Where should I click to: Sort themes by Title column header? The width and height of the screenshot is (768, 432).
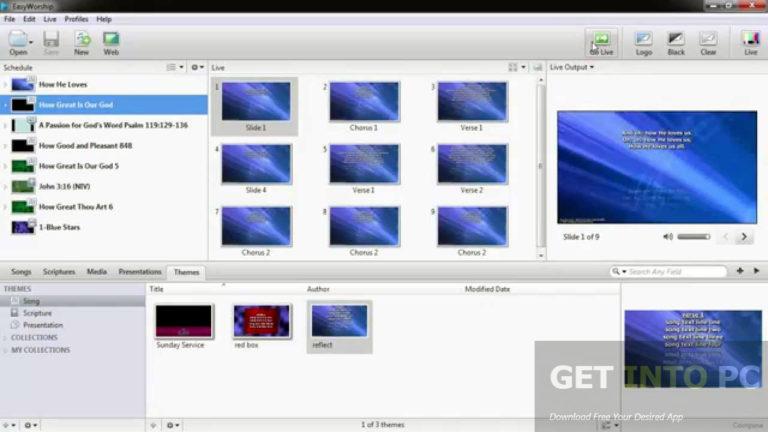tap(156, 289)
